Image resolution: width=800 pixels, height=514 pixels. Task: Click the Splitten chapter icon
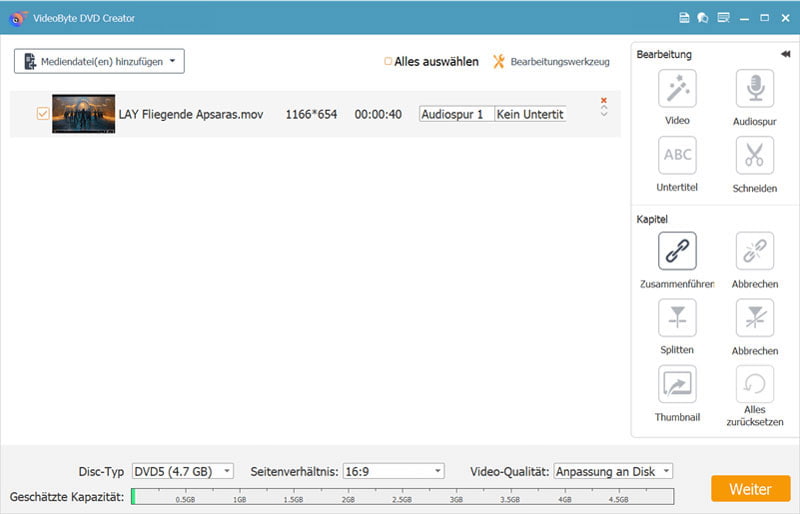tap(677, 318)
